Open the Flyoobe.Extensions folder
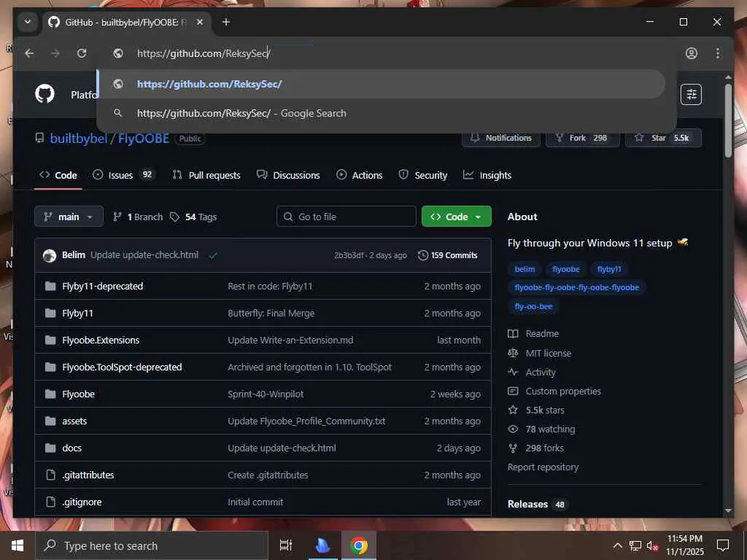This screenshot has width=747, height=560. pyautogui.click(x=101, y=340)
